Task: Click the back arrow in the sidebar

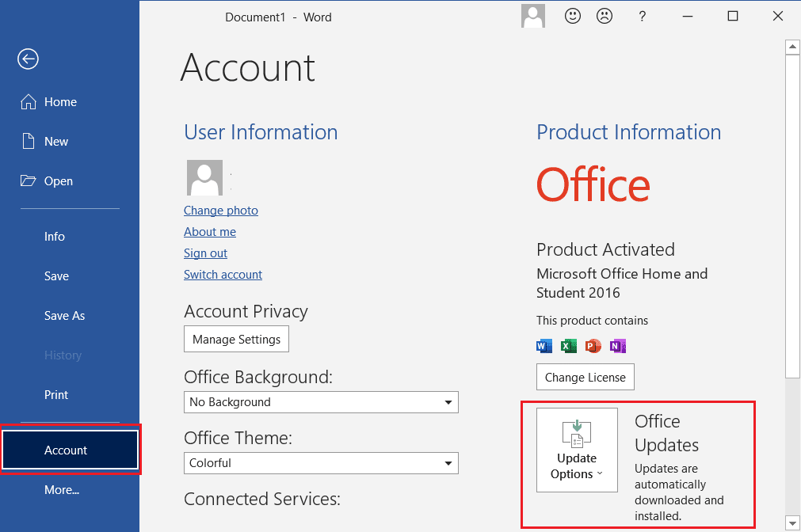Action: click(x=28, y=59)
